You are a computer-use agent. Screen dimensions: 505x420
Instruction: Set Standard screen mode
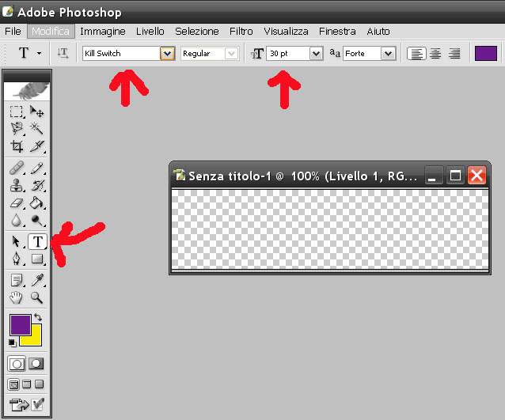pos(13,384)
